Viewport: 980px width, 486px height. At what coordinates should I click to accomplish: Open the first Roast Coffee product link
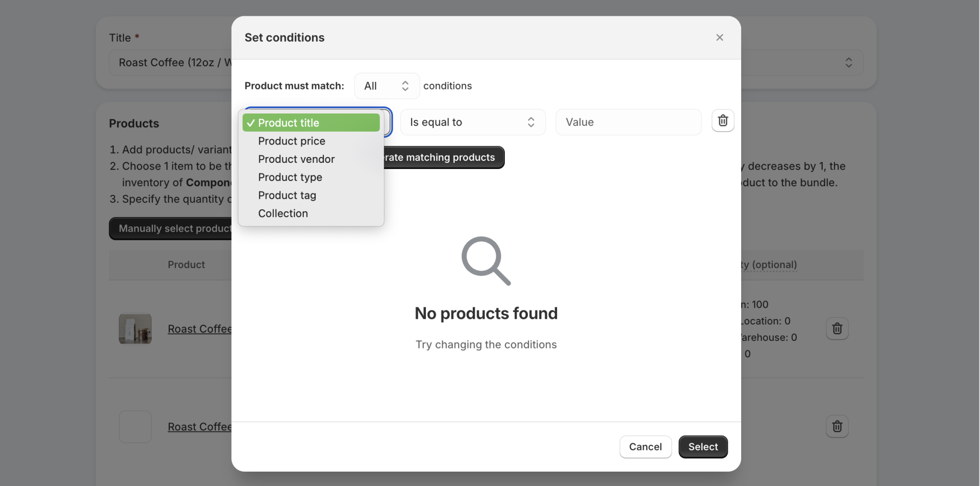click(x=200, y=329)
